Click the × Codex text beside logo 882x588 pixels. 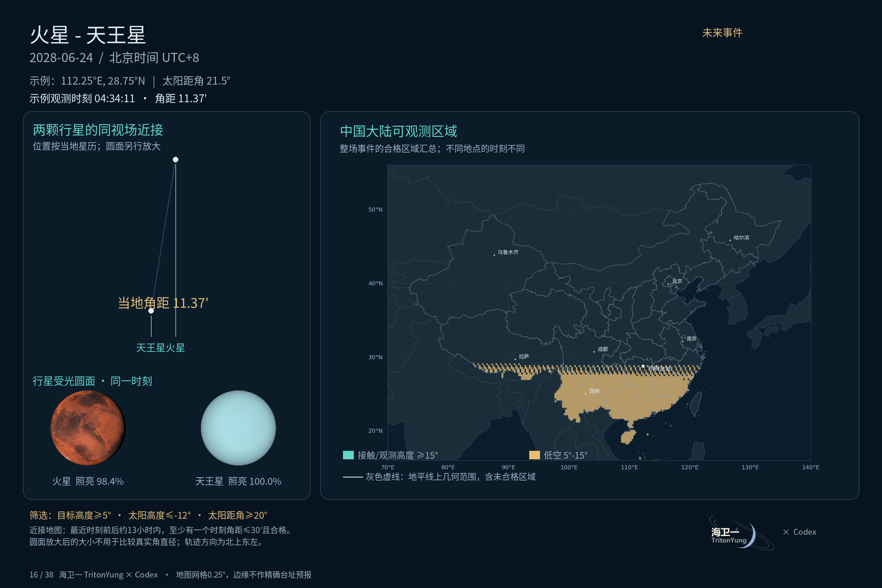pyautogui.click(x=799, y=532)
